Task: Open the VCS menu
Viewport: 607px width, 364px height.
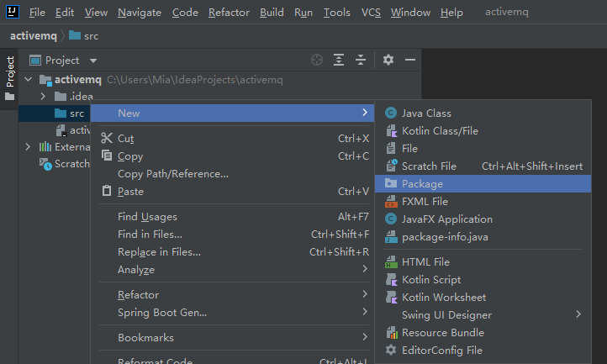Action: coord(371,13)
